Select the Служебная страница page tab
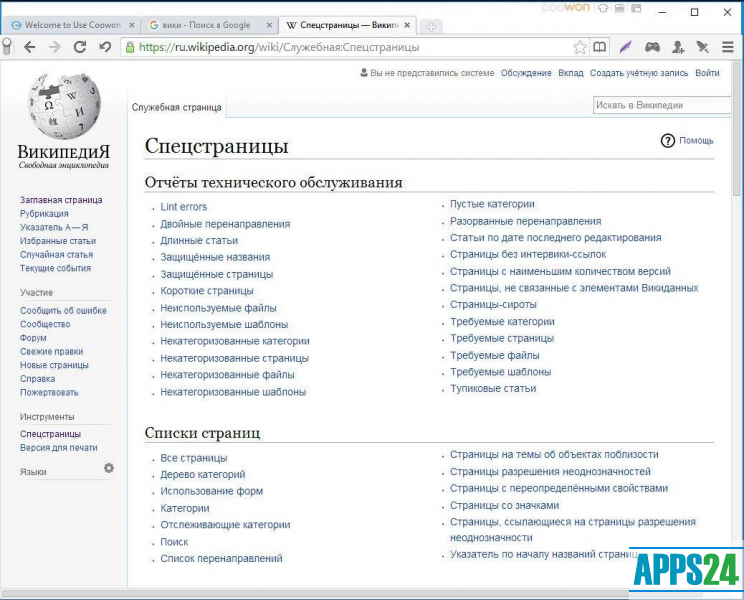The width and height of the screenshot is (744, 600). [x=177, y=108]
